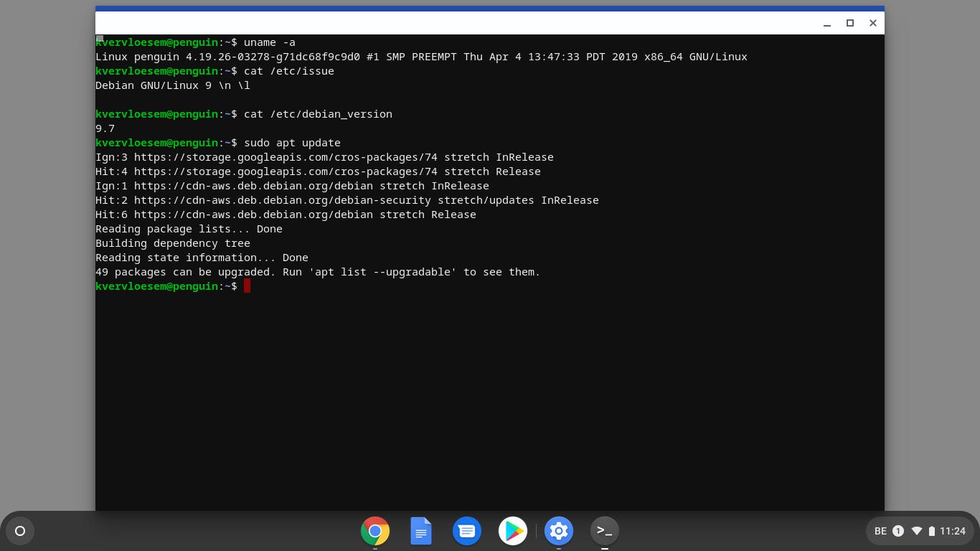The width and height of the screenshot is (980, 551).
Task: Open the notification count badge
Action: (898, 531)
